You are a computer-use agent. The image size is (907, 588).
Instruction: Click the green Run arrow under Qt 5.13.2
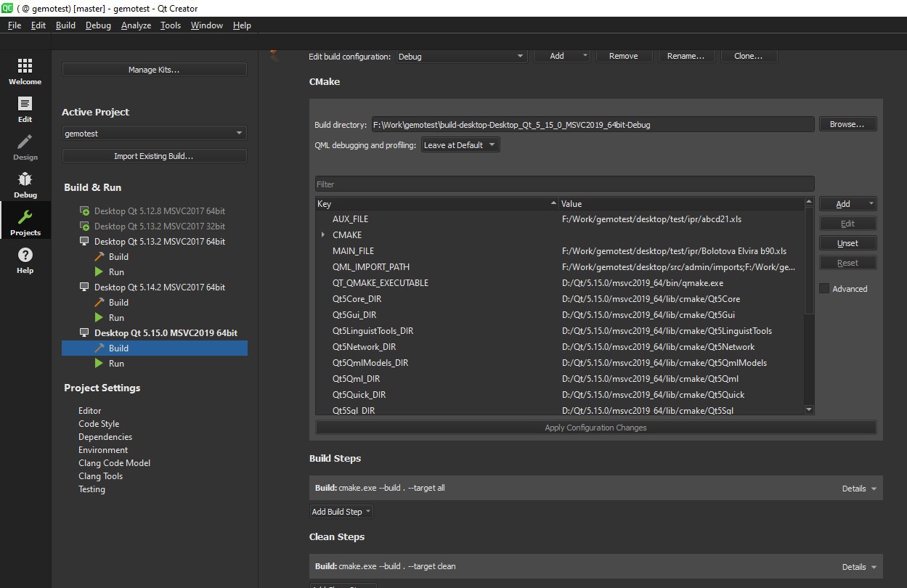99,272
